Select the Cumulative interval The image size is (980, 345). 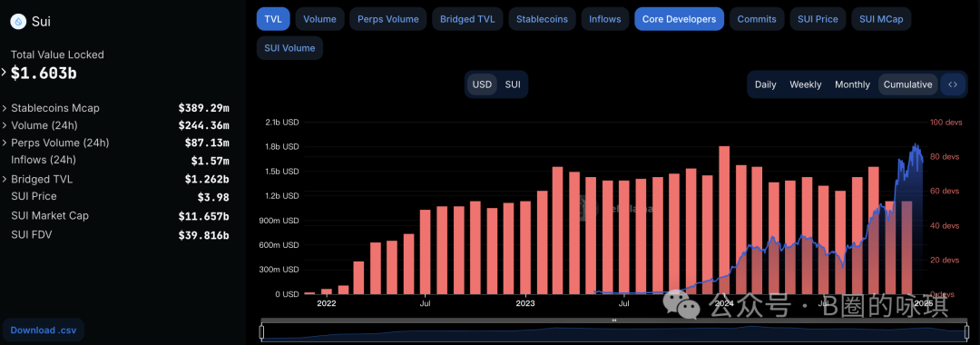click(x=908, y=84)
